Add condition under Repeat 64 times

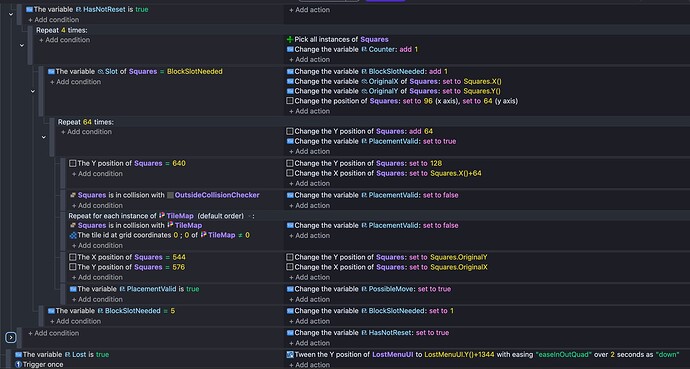[x=86, y=132]
